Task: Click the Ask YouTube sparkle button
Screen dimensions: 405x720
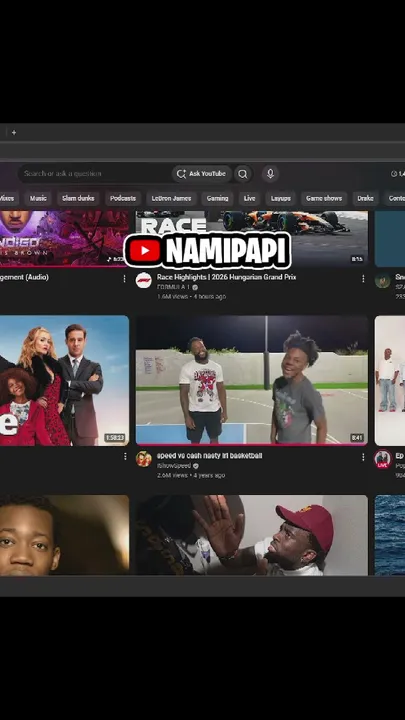Action: point(201,174)
